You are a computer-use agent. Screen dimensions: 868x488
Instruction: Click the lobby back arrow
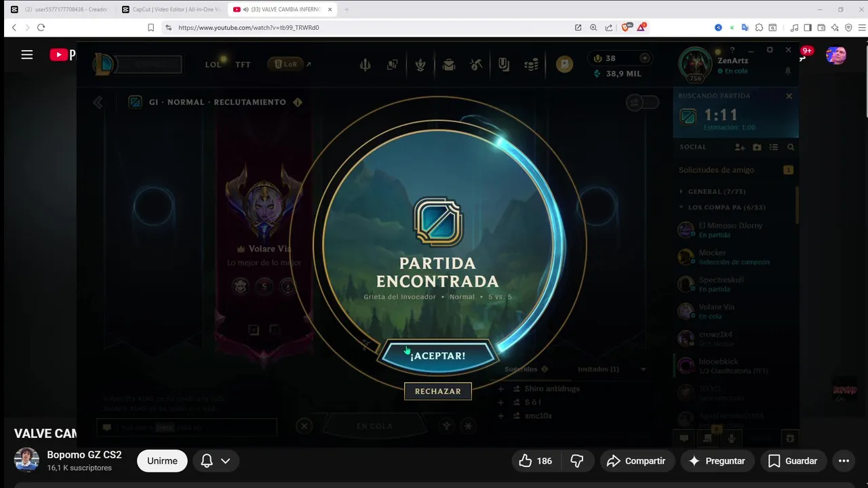[98, 102]
